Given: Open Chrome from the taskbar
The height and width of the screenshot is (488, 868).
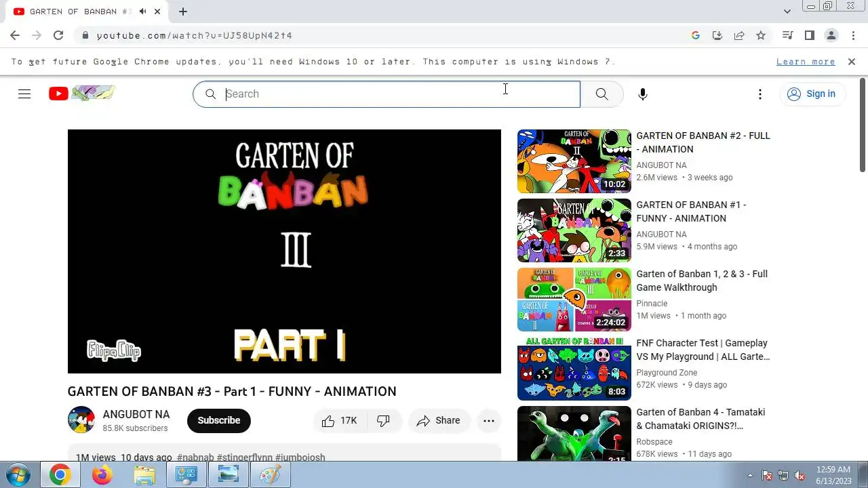Looking at the screenshot, I should click(x=60, y=476).
